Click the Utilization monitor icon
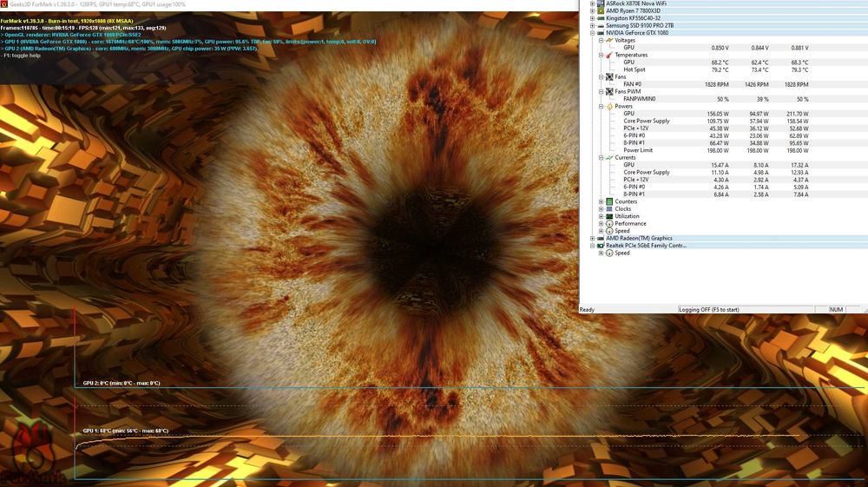Screen dimensions: 868x487 tap(609, 216)
